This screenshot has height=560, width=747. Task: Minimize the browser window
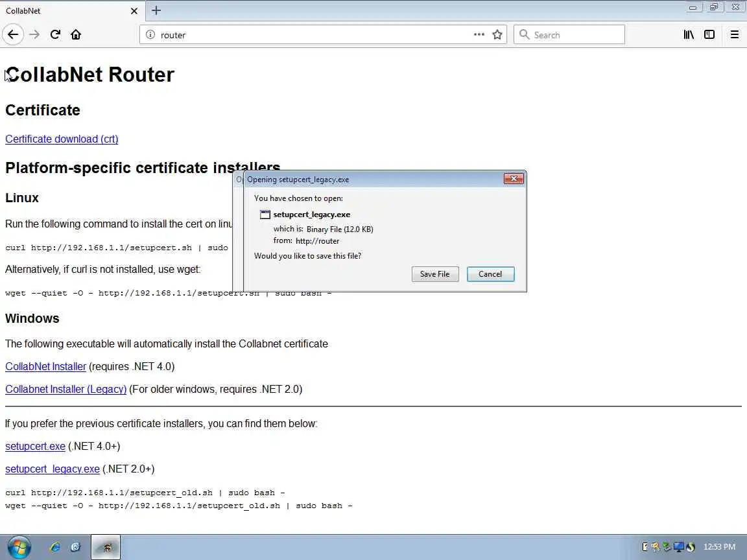coord(693,7)
